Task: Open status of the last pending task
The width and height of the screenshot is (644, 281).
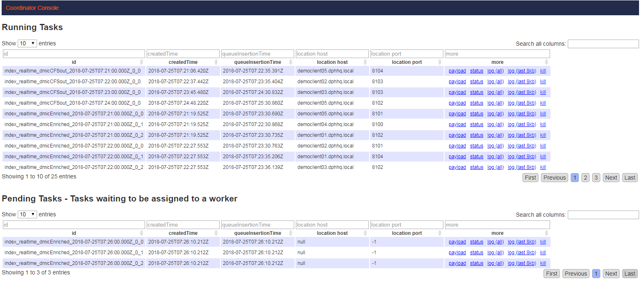Action: click(476, 263)
